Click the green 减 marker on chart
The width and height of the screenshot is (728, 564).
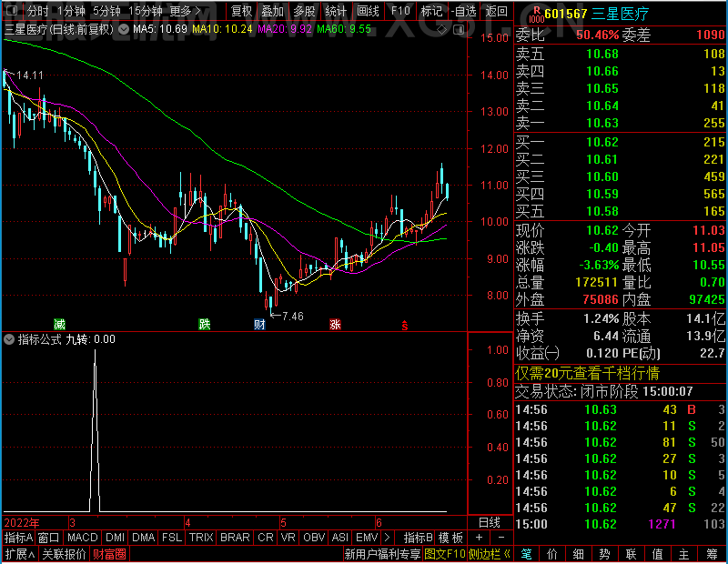59,324
